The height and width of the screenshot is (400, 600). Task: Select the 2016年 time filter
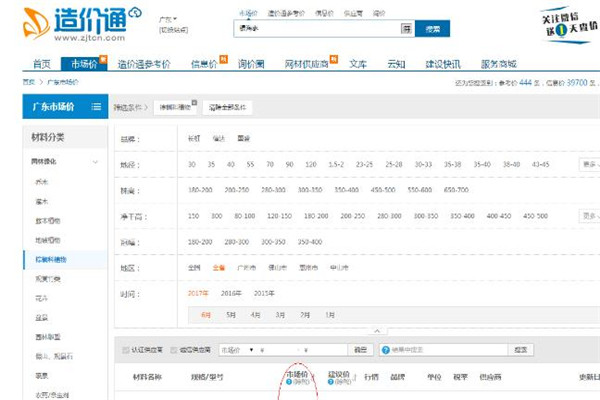point(230,293)
